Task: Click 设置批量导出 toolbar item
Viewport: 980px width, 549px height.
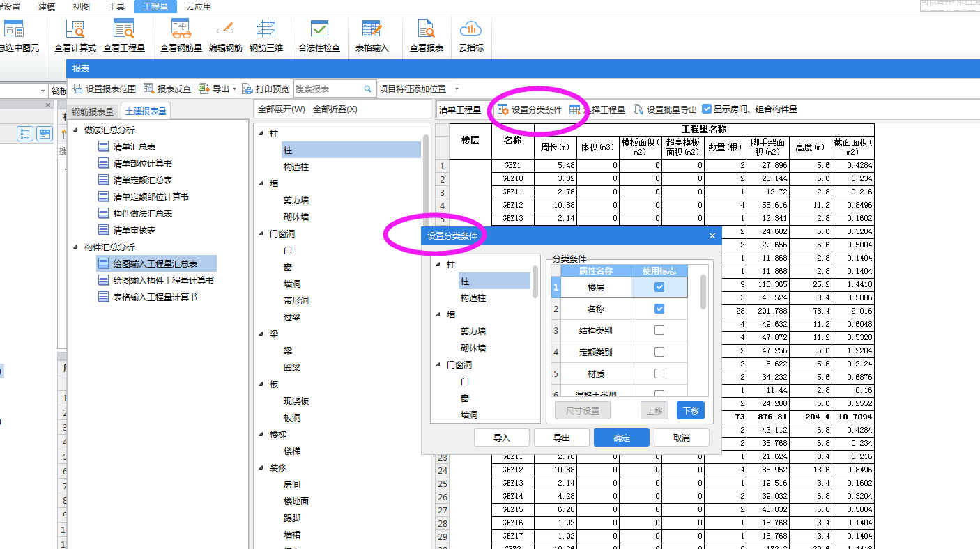Action: coord(665,109)
